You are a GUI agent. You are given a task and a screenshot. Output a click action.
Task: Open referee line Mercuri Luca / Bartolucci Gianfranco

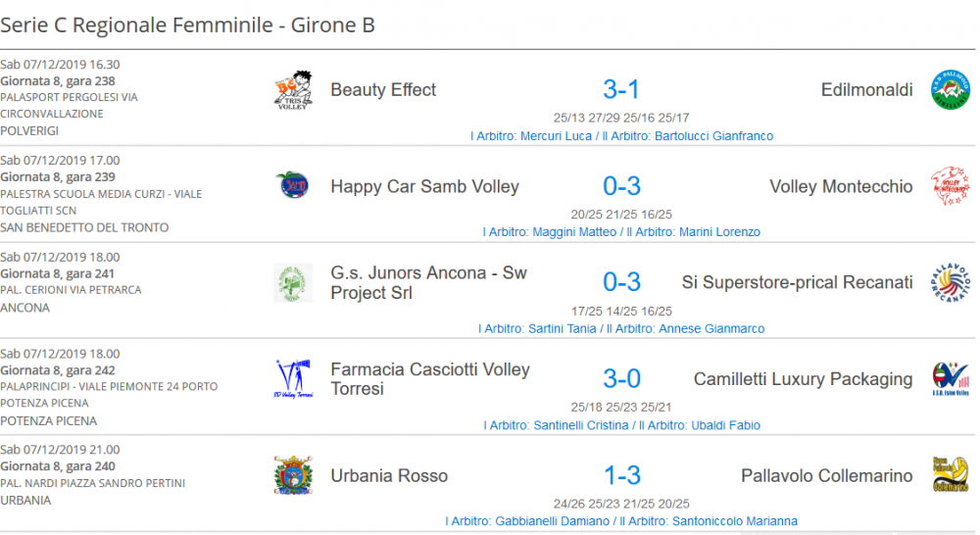622,135
